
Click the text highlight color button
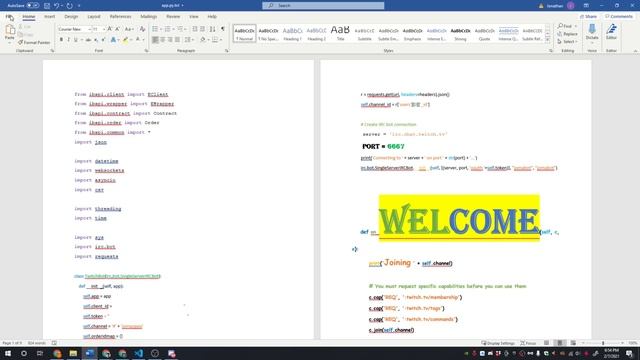click(125, 40)
